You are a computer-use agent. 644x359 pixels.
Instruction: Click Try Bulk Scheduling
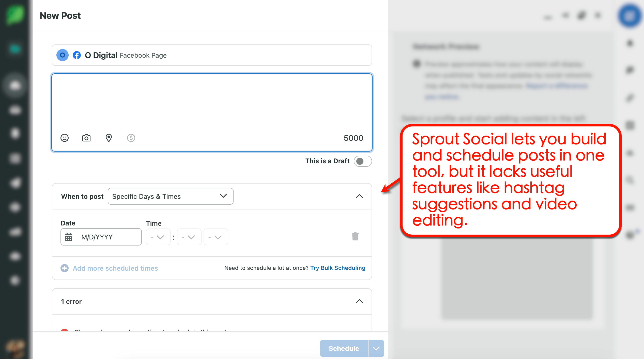(x=338, y=268)
